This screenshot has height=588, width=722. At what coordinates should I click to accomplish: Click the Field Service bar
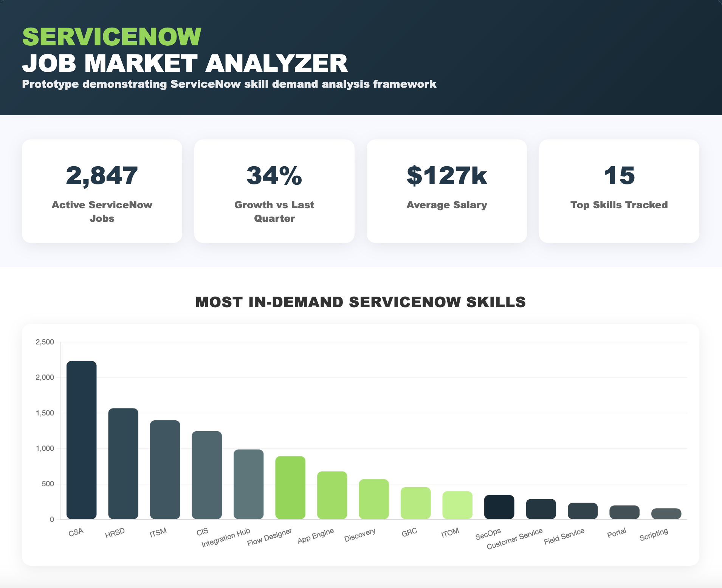coord(583,511)
